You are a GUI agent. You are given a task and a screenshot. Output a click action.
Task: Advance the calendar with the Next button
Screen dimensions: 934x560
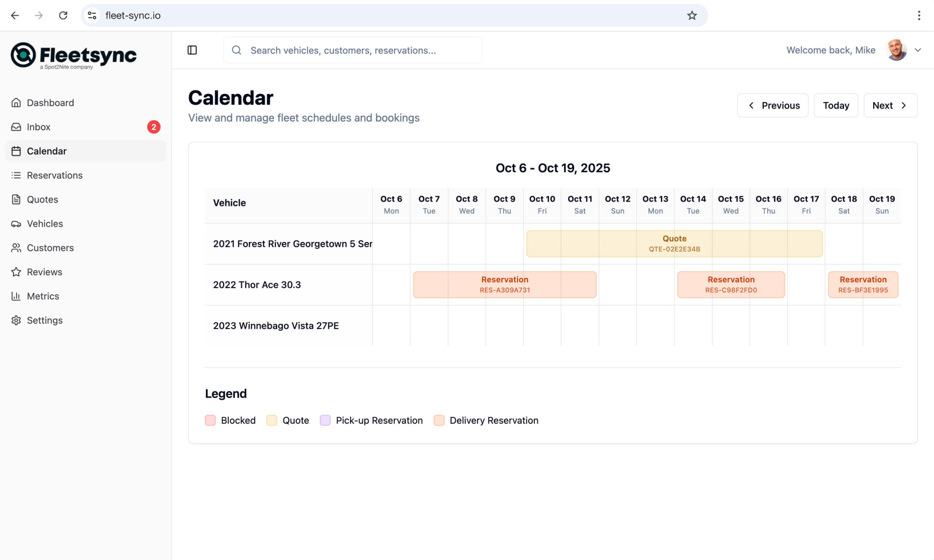890,105
